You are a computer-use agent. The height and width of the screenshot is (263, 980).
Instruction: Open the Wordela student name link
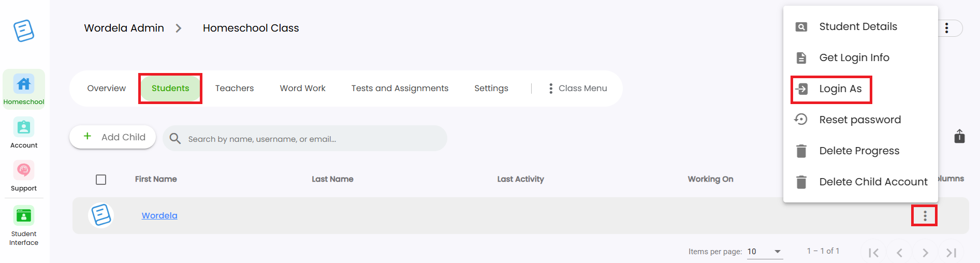159,215
